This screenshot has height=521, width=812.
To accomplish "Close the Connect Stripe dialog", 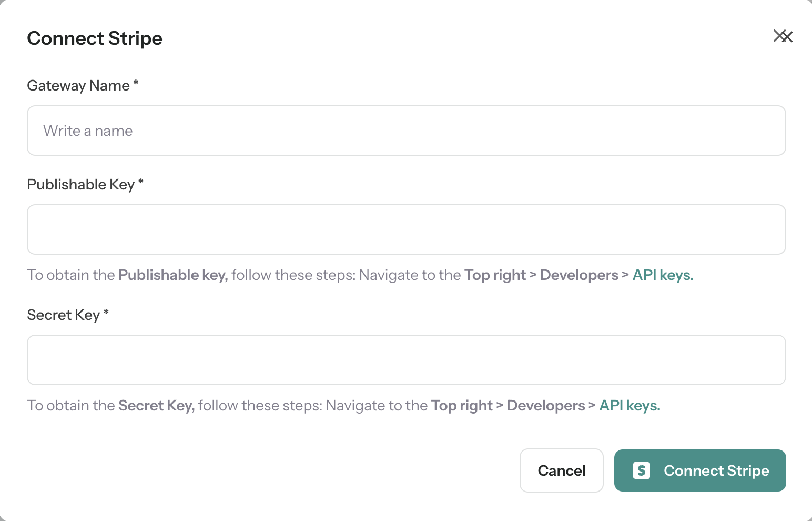I will [x=783, y=36].
